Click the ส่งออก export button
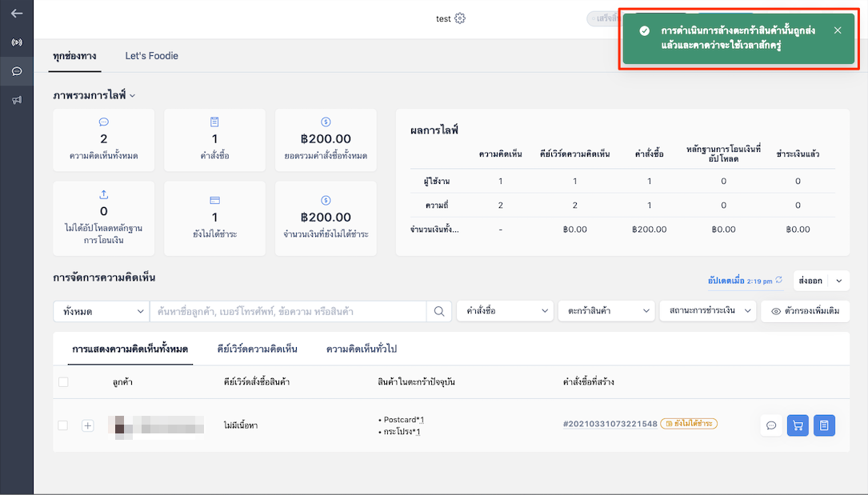868x495 pixels. [x=811, y=281]
